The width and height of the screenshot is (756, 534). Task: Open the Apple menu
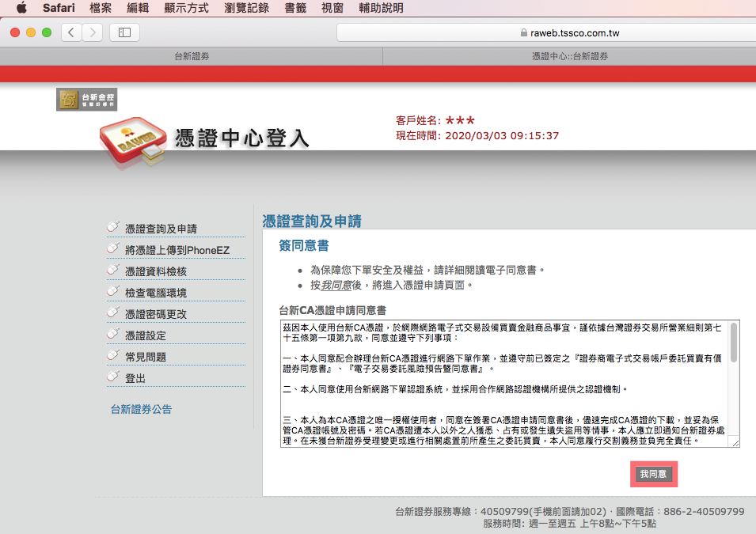click(x=21, y=8)
